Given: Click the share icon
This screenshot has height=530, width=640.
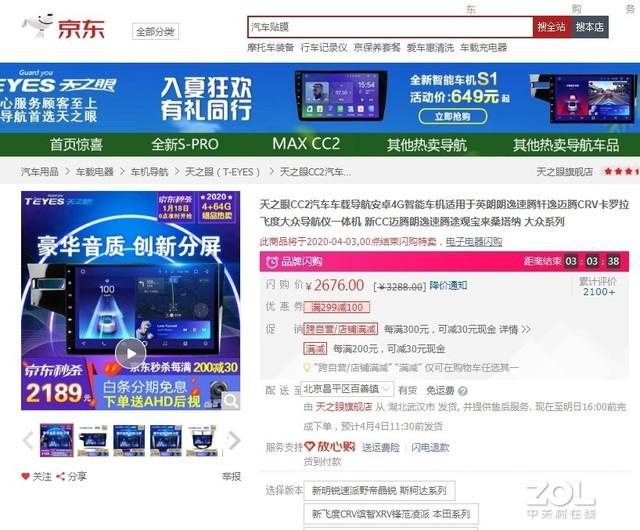Looking at the screenshot, I should click(x=60, y=476).
